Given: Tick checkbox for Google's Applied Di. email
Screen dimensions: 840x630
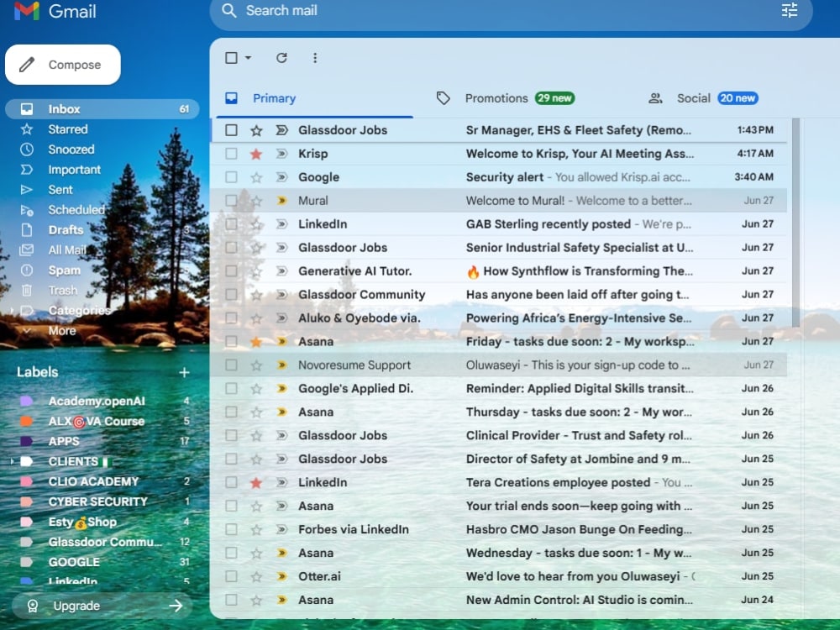Looking at the screenshot, I should (x=232, y=389).
